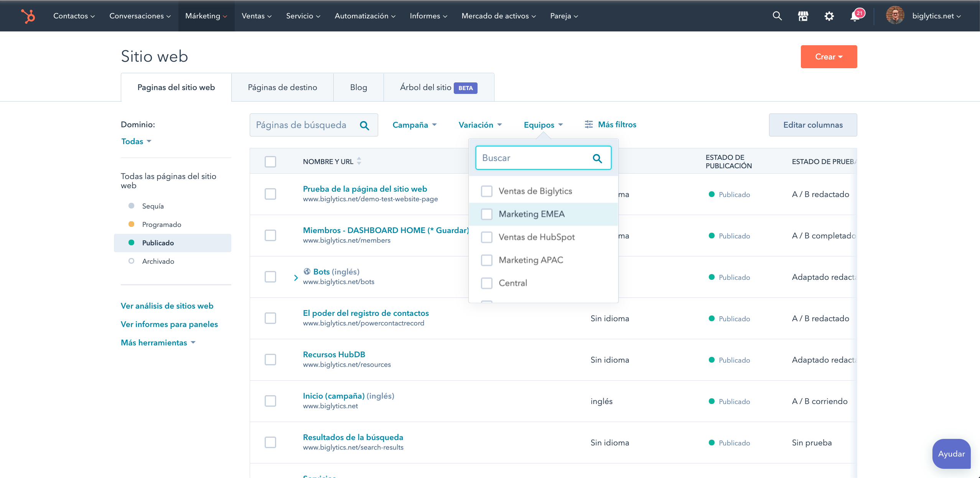Open the global search magnifier icon
The width and height of the screenshot is (980, 478).
(777, 16)
